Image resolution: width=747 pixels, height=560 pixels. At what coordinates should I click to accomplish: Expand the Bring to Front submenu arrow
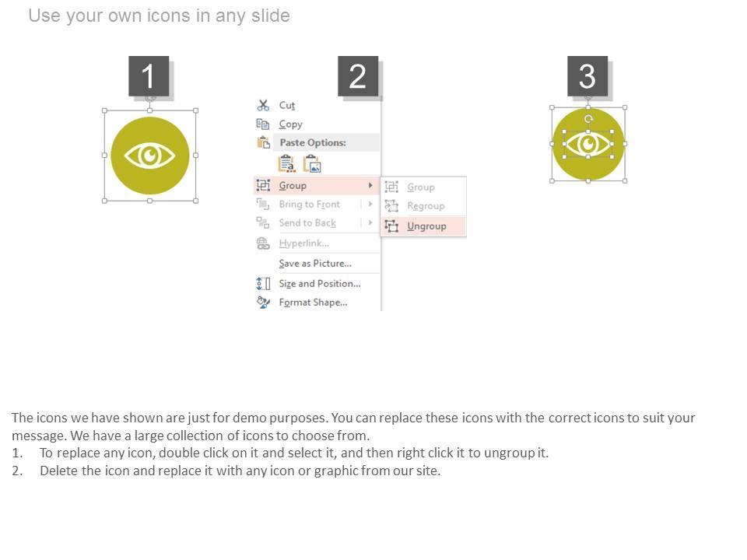[370, 205]
